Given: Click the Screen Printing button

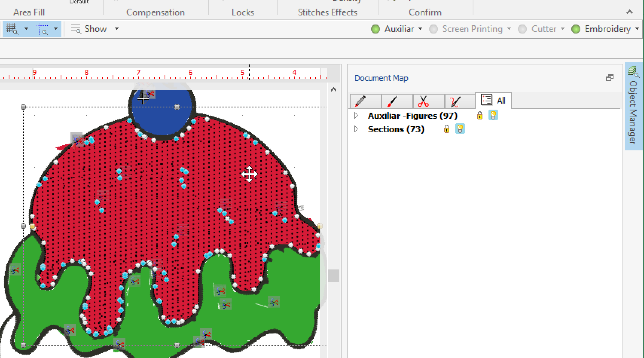Looking at the screenshot, I should coord(472,29).
